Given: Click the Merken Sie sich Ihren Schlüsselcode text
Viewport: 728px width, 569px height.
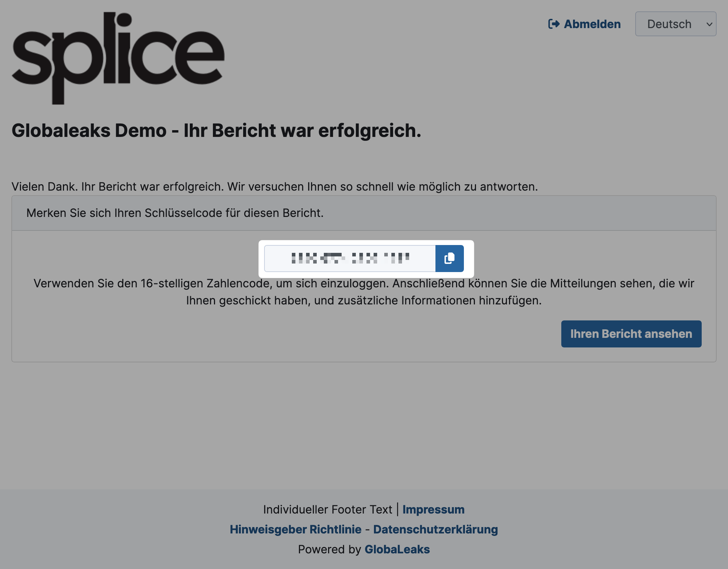Looking at the screenshot, I should [x=175, y=213].
